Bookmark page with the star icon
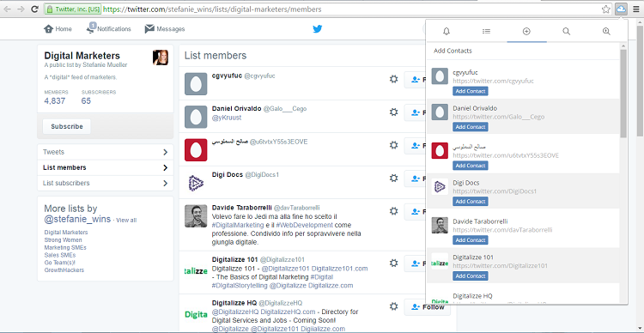 point(606,9)
